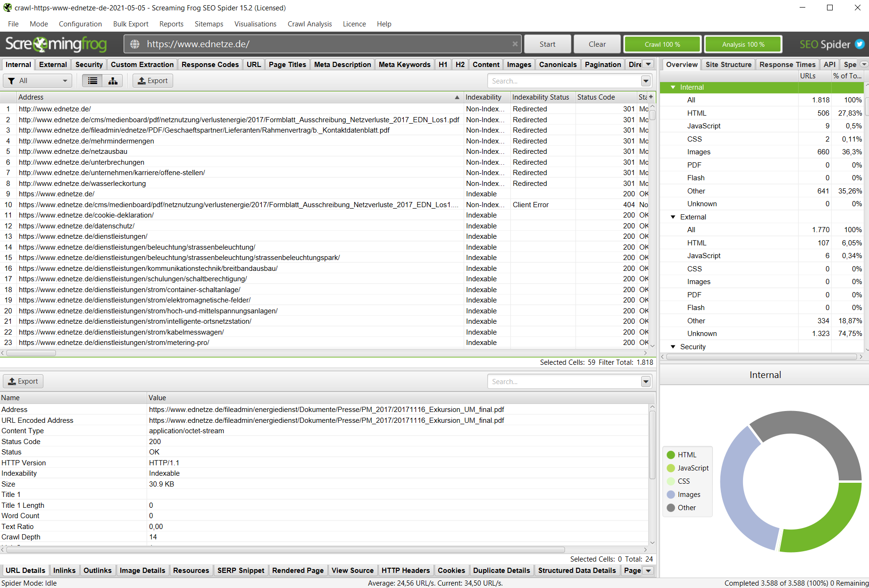
Task: Open the Configuration menu
Action: pos(80,24)
